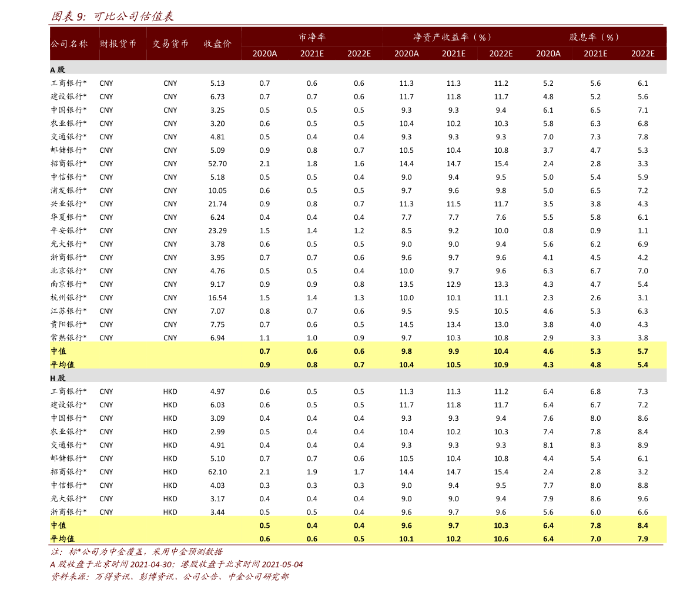Screen dimensions: 700x593
Task: Click the '市净率' group header
Action: pos(312,37)
